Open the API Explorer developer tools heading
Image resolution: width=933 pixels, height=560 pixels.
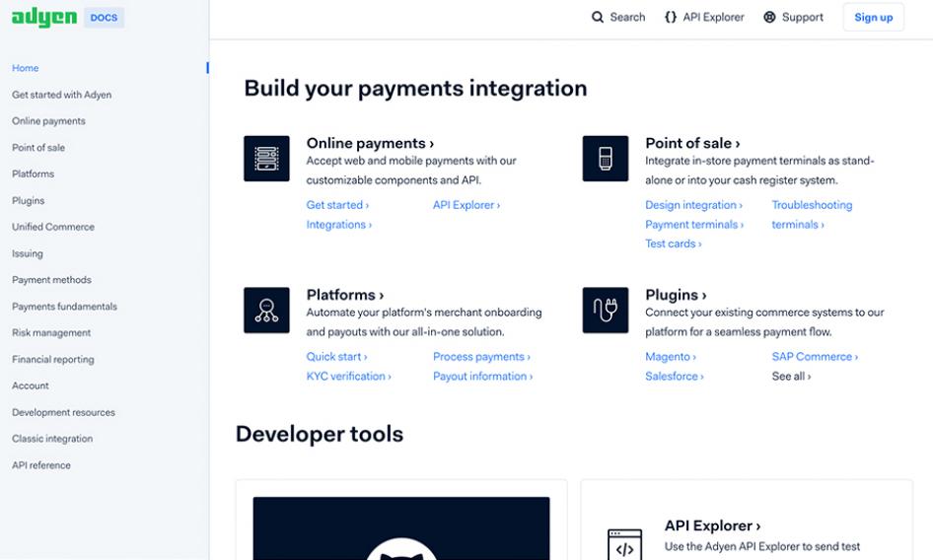(713, 526)
